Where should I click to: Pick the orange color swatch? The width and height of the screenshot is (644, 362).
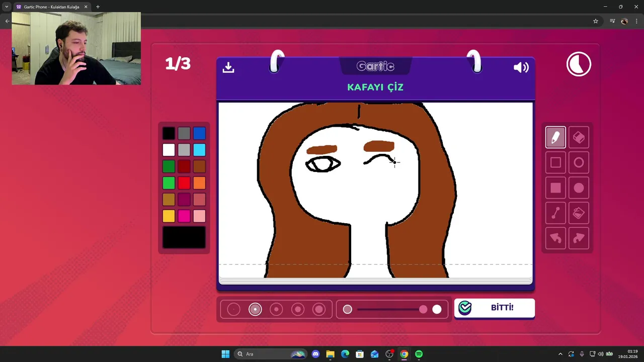click(199, 183)
